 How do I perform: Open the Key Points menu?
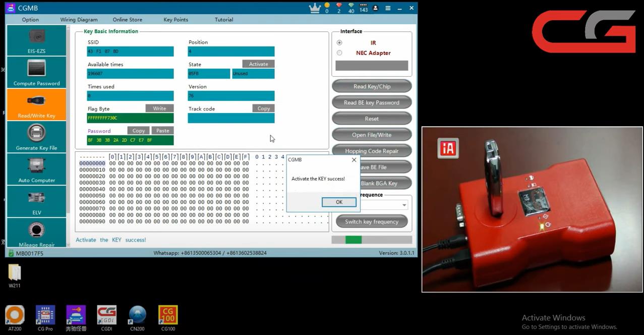tap(176, 20)
